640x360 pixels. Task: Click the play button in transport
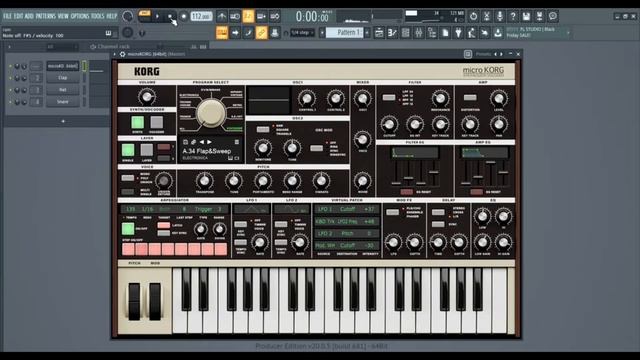pyautogui.click(x=157, y=16)
